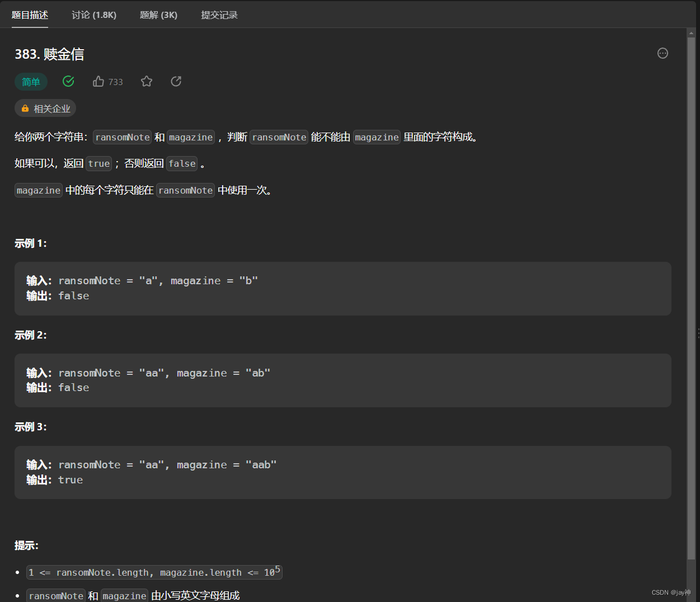View the 提交记录 tab
The image size is (700, 602).
219,15
